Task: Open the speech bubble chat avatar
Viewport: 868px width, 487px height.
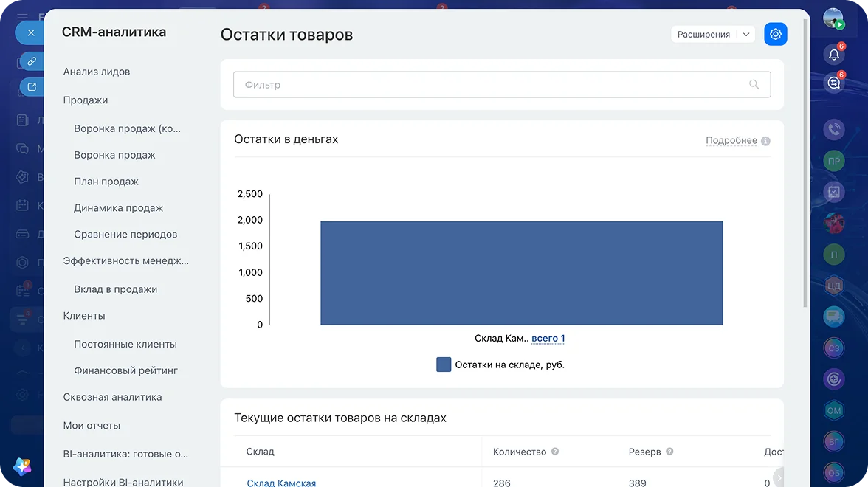Action: coord(834,317)
